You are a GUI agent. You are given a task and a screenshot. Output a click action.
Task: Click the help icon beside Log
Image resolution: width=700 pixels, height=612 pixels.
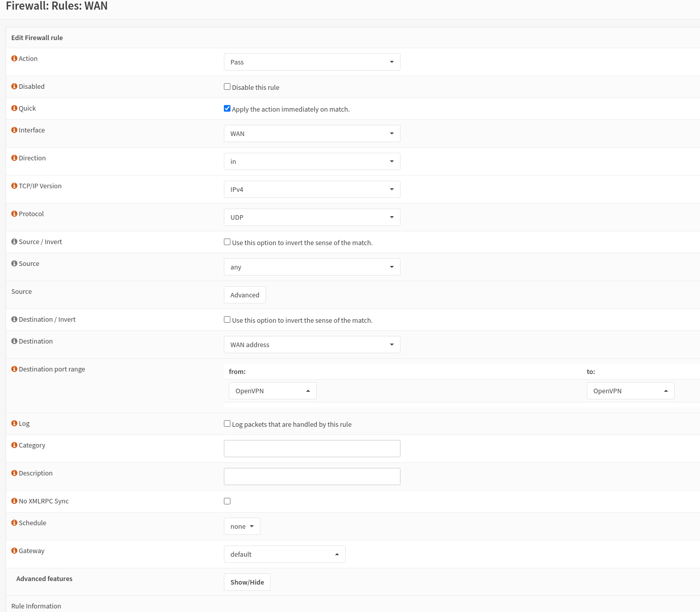point(14,423)
